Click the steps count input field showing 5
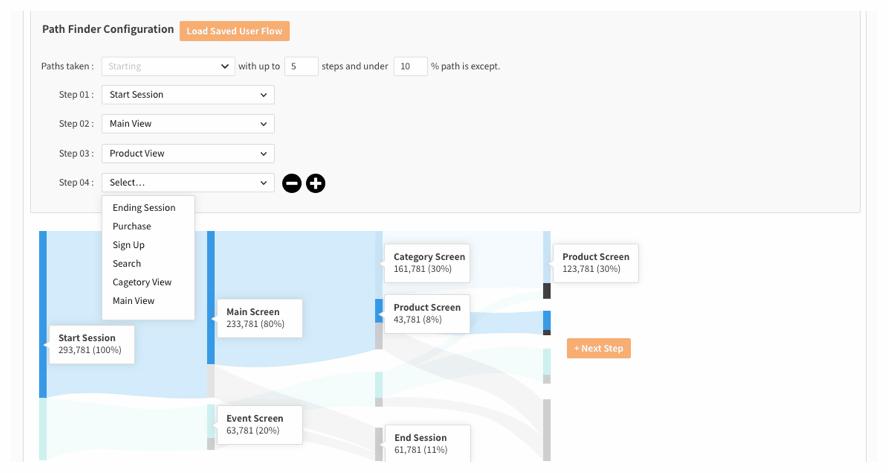This screenshot has width=888, height=473. click(x=301, y=66)
